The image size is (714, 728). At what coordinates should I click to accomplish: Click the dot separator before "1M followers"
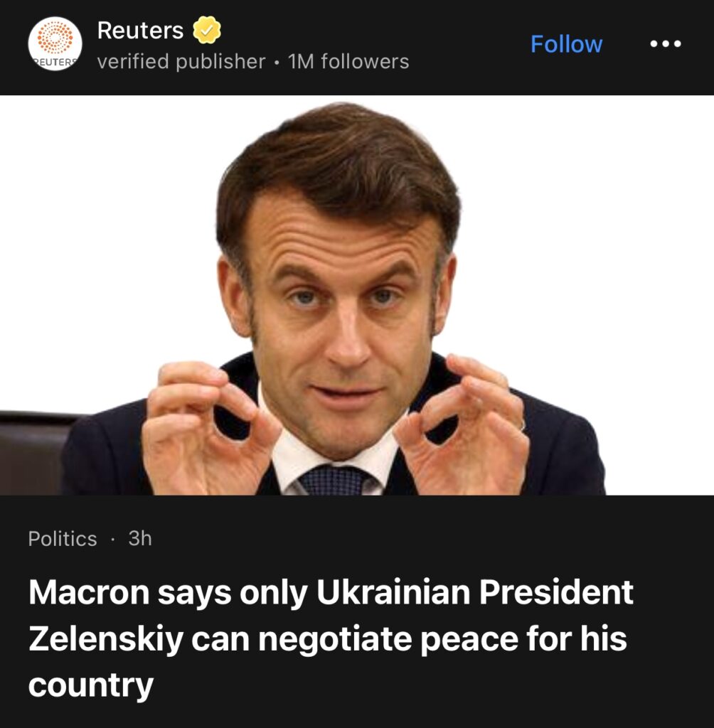click(x=276, y=62)
